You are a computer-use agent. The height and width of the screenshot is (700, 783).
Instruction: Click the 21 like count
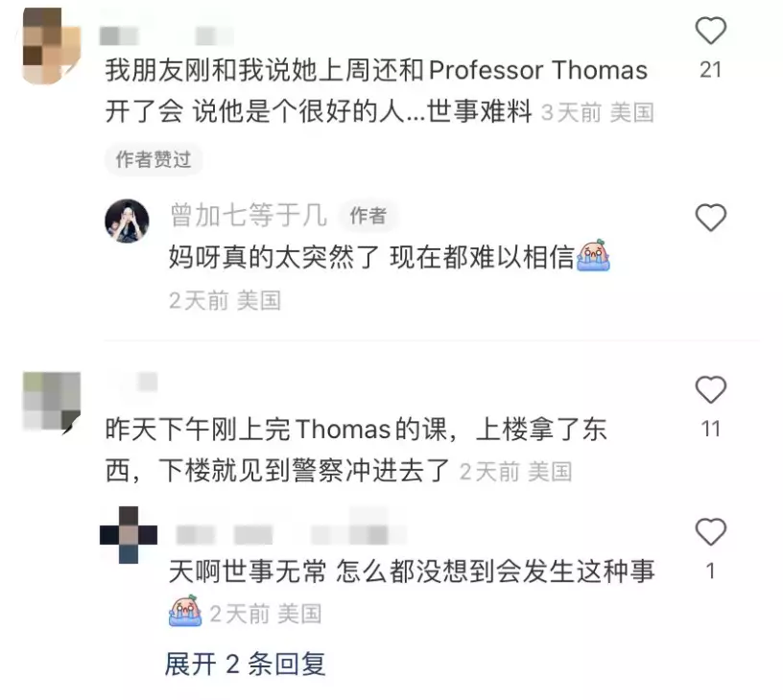[x=710, y=70]
